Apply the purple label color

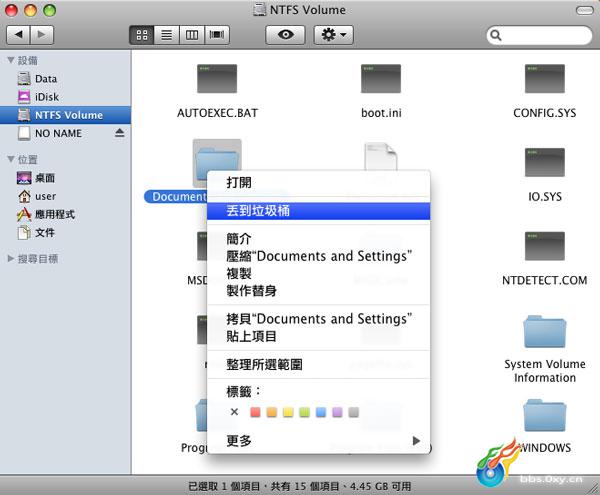click(x=338, y=412)
